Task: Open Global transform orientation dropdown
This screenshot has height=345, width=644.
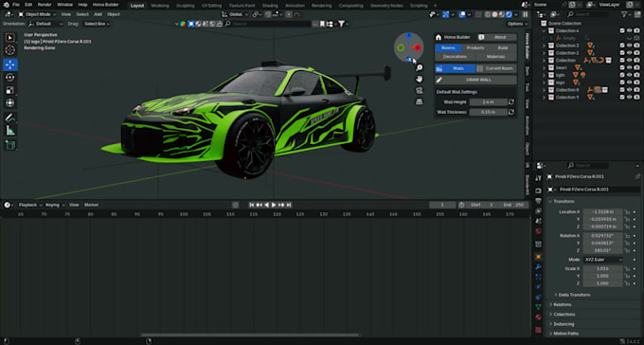Action: point(235,14)
